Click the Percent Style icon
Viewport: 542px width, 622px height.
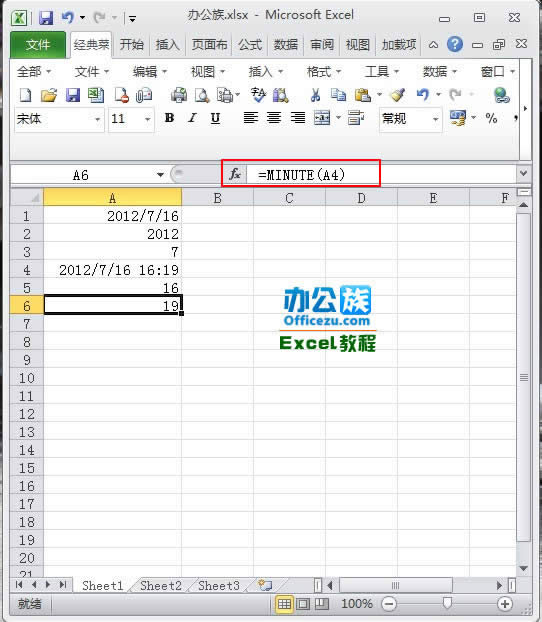tap(491, 118)
